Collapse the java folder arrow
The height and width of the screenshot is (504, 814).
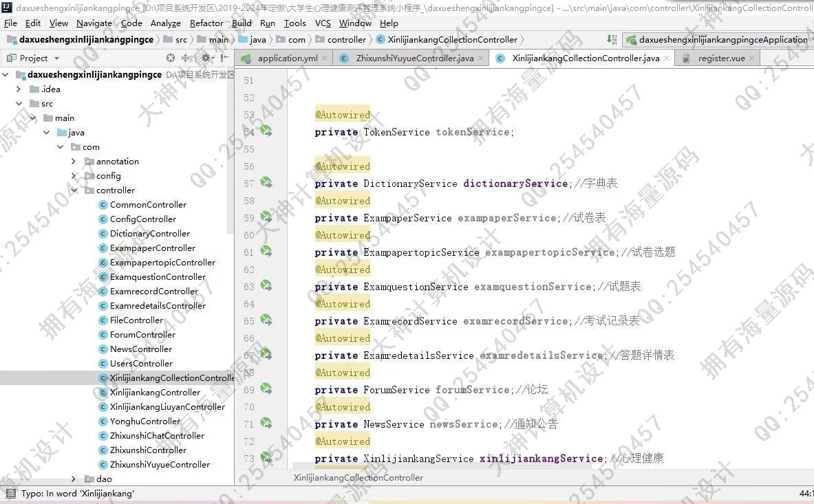point(46,133)
